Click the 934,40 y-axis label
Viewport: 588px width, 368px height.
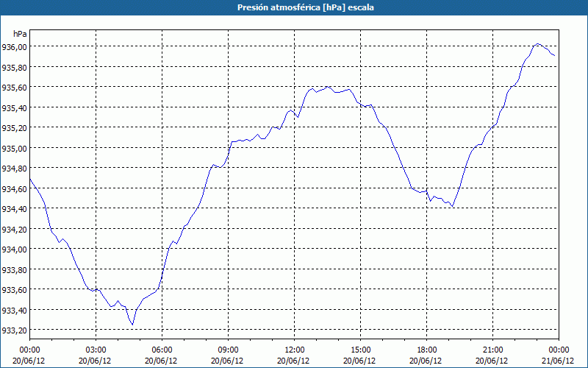tap(14, 209)
